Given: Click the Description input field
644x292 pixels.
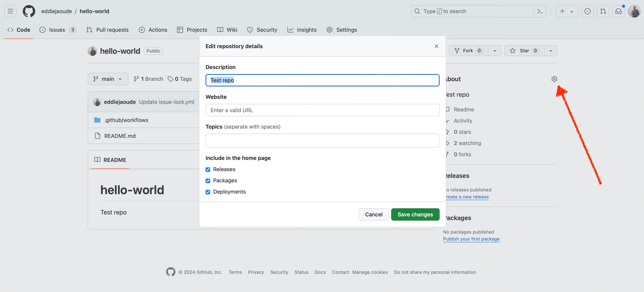Looking at the screenshot, I should point(323,80).
